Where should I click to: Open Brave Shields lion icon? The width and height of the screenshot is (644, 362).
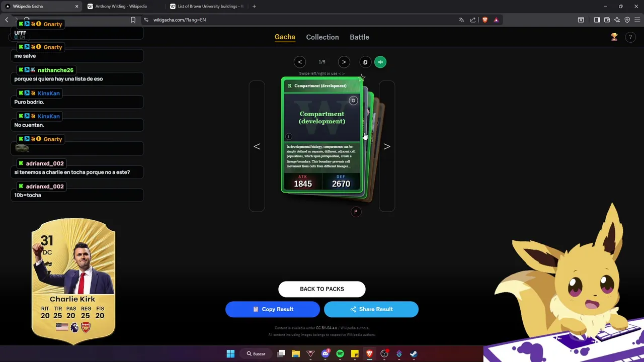pos(485,20)
